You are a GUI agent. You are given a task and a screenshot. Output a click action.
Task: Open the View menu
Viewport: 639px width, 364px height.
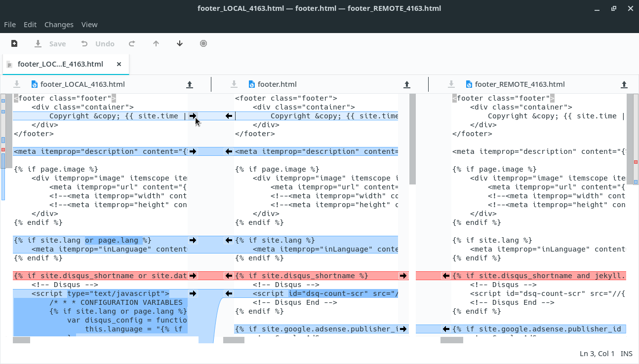click(89, 25)
